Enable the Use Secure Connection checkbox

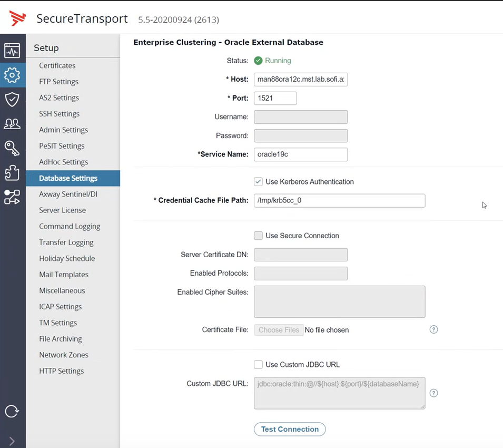tap(258, 236)
